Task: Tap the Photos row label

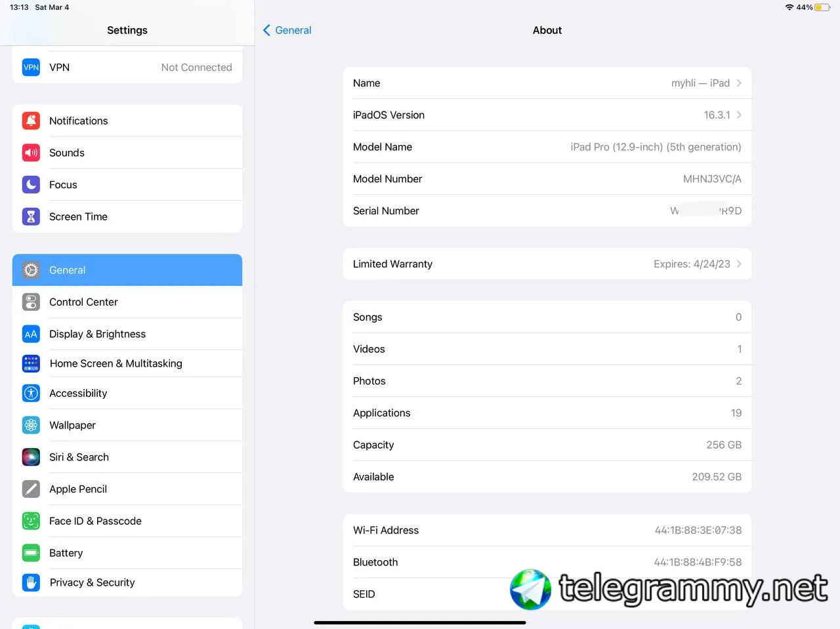Action: [x=369, y=381]
